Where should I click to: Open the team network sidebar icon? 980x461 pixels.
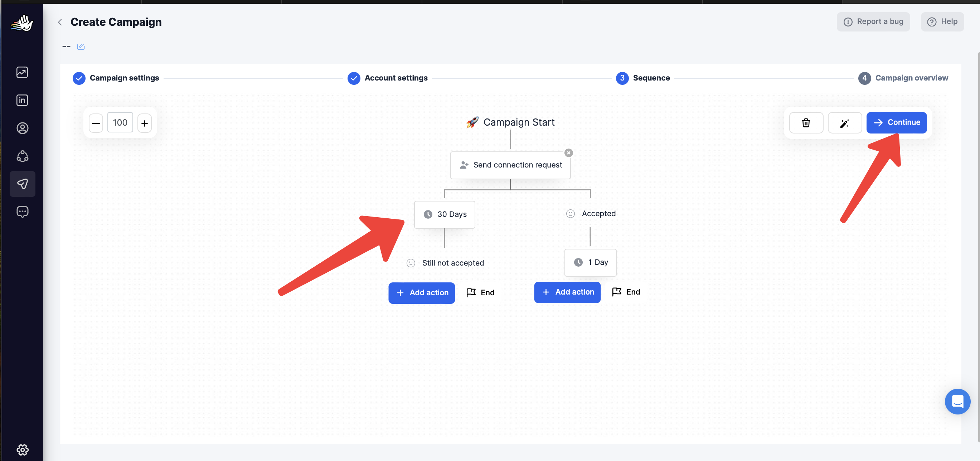click(22, 156)
